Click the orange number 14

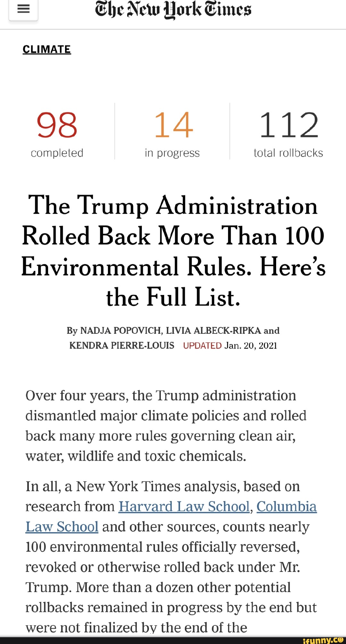pyautogui.click(x=173, y=125)
